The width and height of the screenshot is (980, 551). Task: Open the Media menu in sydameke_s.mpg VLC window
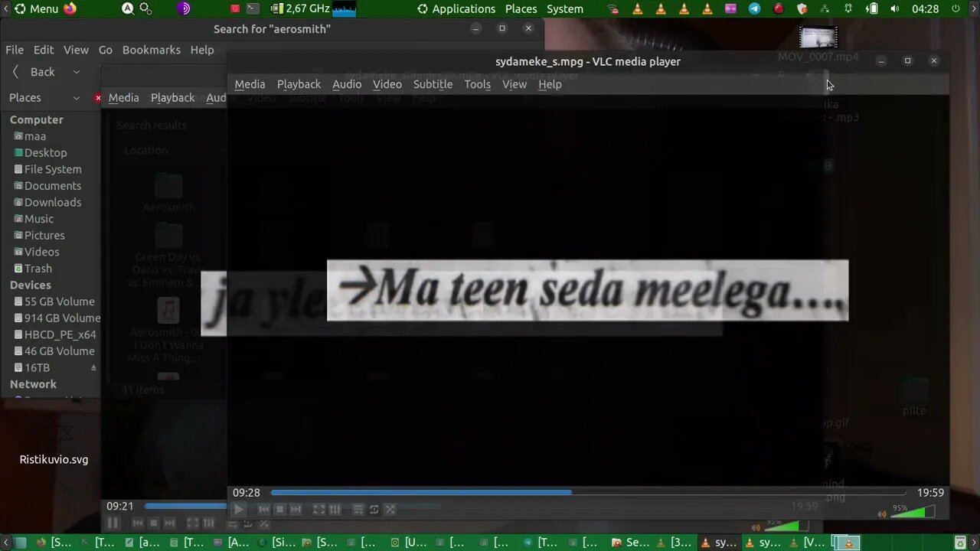coord(250,84)
